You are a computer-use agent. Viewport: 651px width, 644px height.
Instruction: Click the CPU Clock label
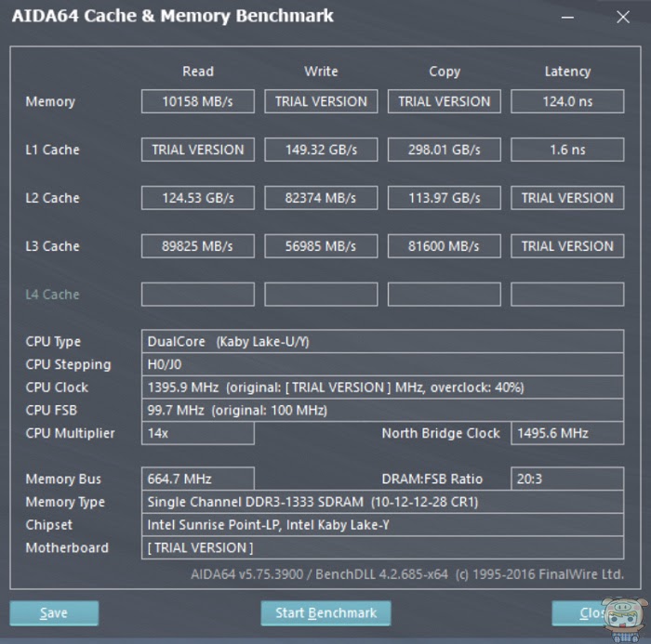pyautogui.click(x=57, y=388)
